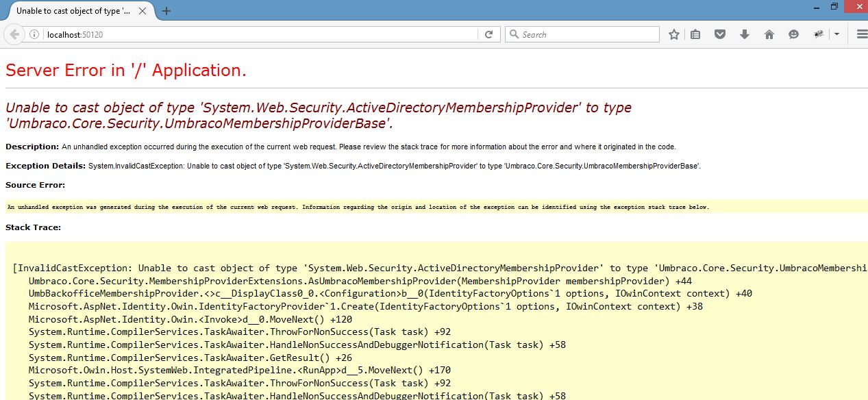
Task: Click the italic 'Unable to cast object' error title
Action: click(x=318, y=115)
